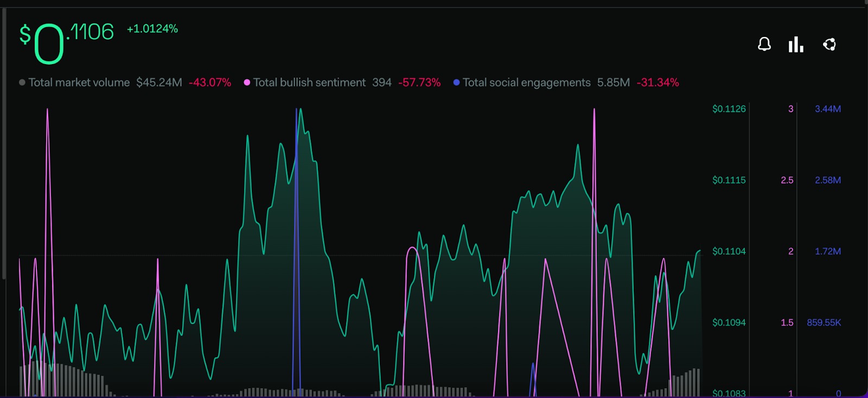868x398 pixels.
Task: Click the 3.44M engagements axis label
Action: [x=828, y=109]
